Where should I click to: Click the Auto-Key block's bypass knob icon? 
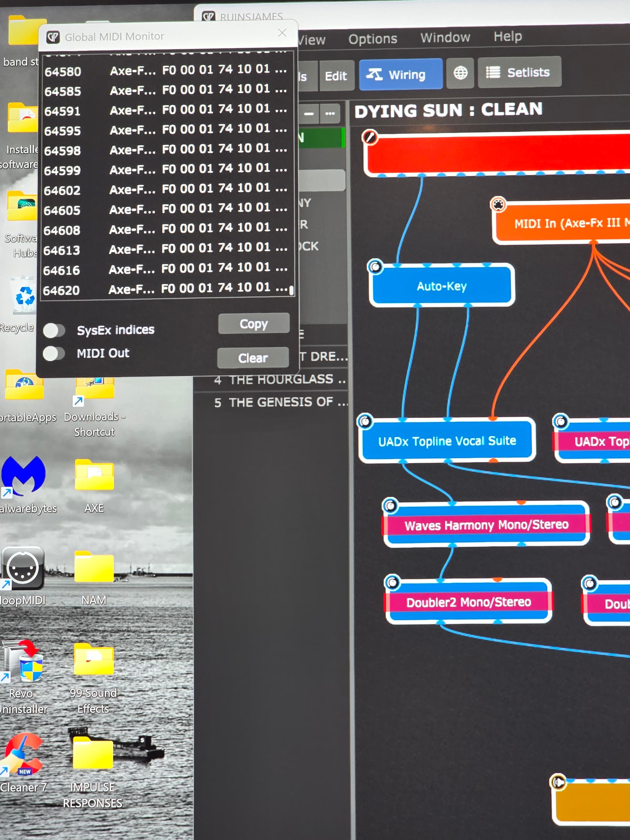pos(375,266)
